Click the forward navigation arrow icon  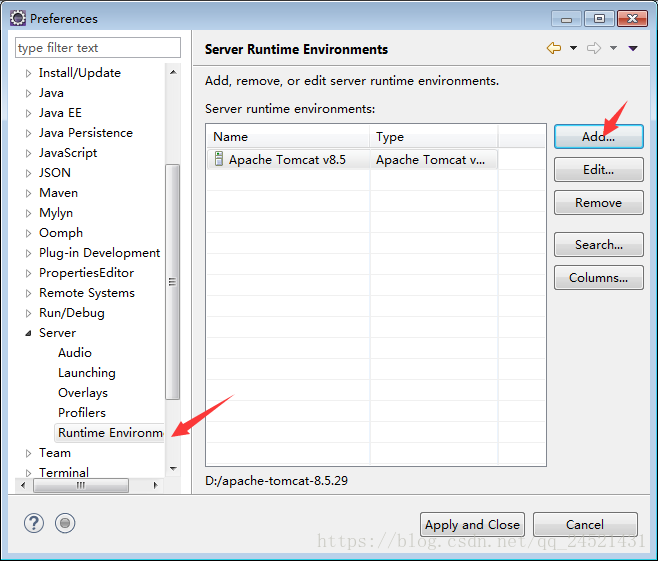[594, 48]
